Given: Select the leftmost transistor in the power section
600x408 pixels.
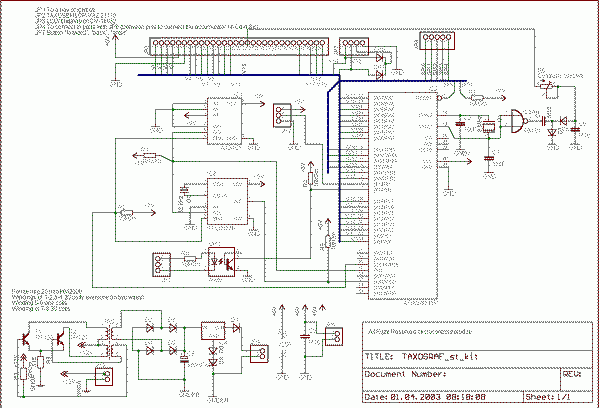Looking at the screenshot, I should tap(26, 339).
